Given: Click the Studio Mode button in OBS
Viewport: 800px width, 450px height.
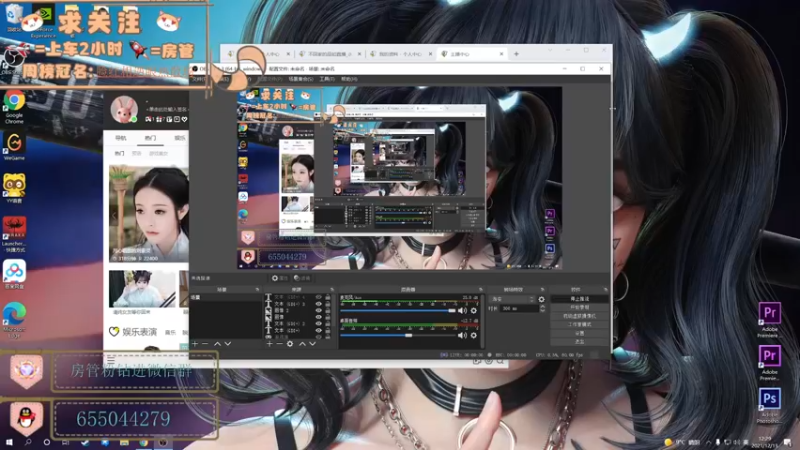Looking at the screenshot, I should point(580,324).
